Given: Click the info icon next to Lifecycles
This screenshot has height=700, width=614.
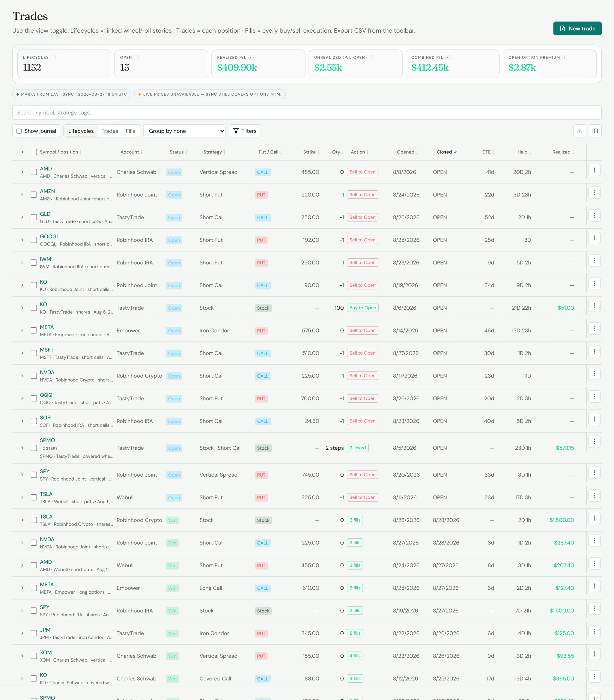Looking at the screenshot, I should (53, 58).
